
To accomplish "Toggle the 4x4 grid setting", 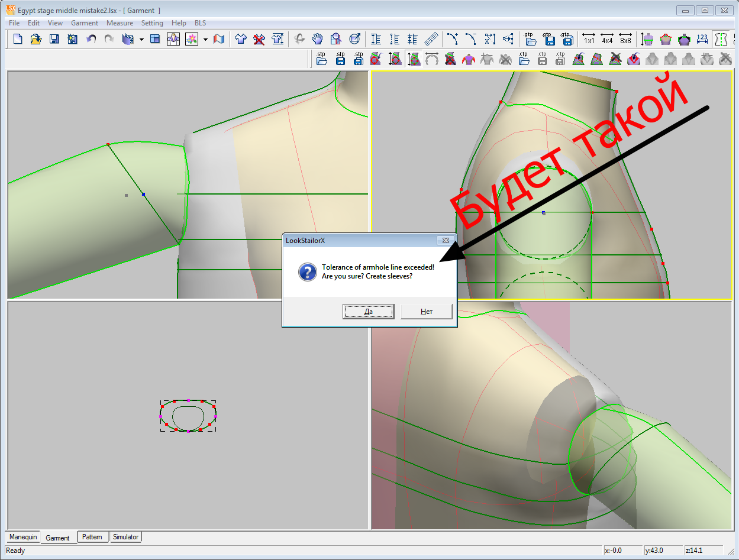I will [x=607, y=39].
